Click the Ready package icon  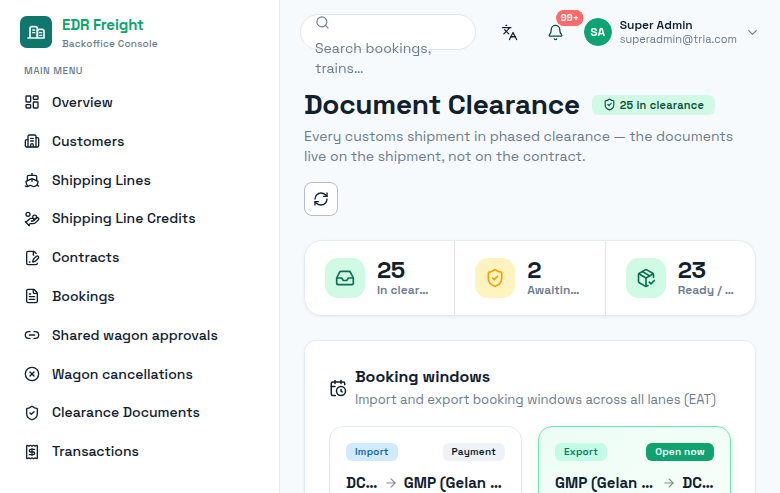[646, 278]
